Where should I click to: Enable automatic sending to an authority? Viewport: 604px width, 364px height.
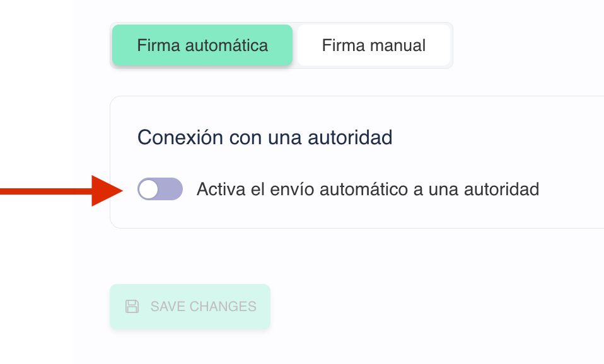[160, 189]
